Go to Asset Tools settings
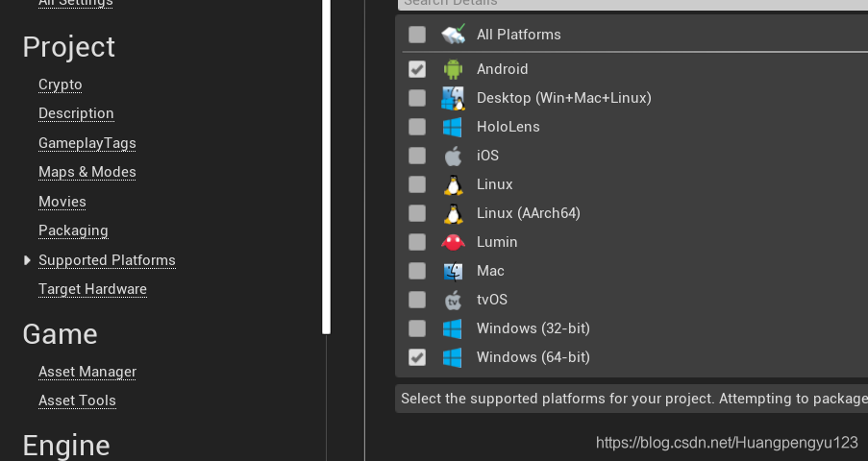The image size is (868, 461). pos(78,400)
